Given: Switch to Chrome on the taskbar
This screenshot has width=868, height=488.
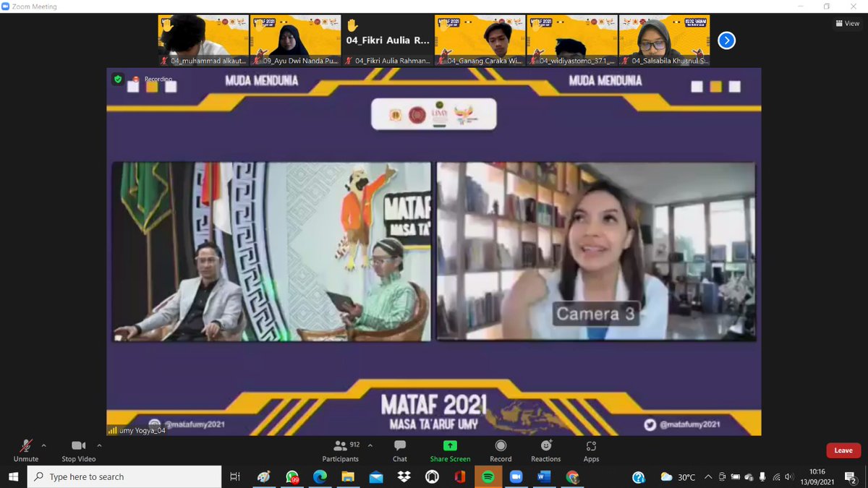Looking at the screenshot, I should point(572,477).
